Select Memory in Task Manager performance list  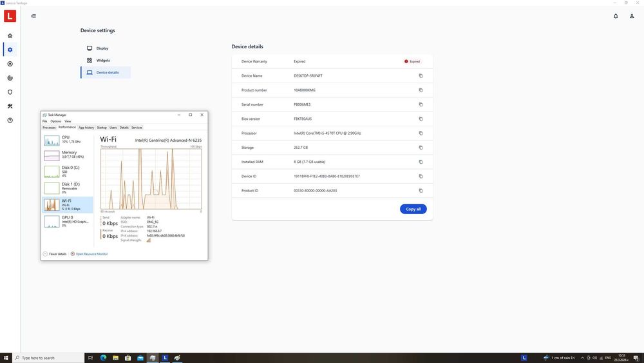[68, 155]
